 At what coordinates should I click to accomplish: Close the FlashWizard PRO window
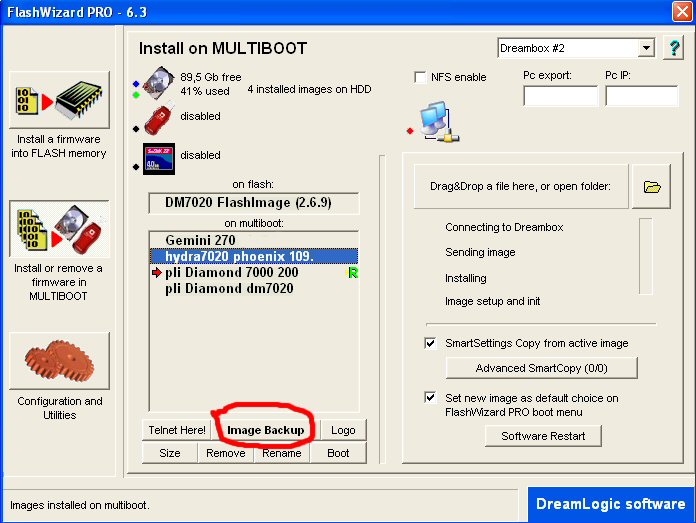point(682,11)
